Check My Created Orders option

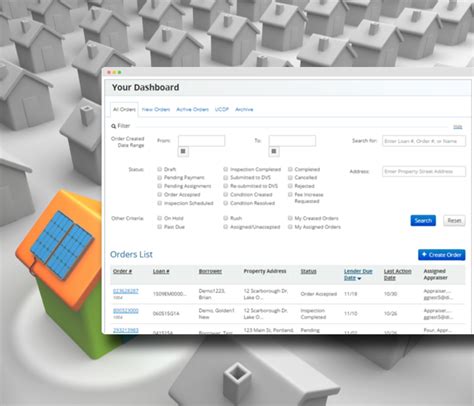coord(290,218)
